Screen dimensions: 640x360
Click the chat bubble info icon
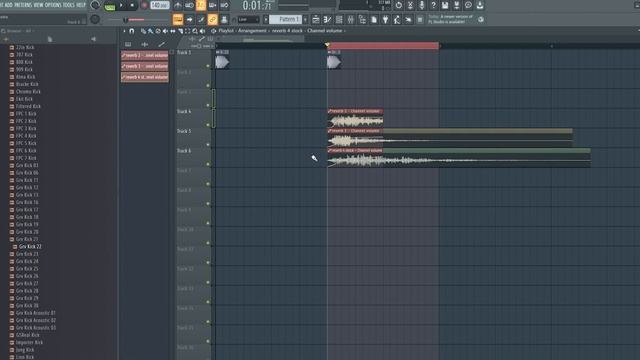coord(468,5)
